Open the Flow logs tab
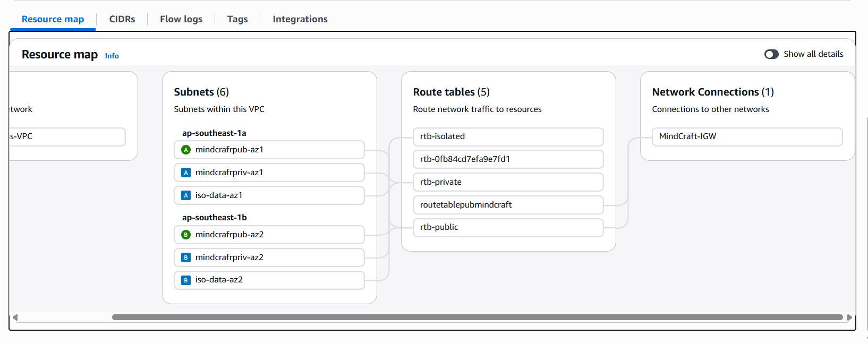The width and height of the screenshot is (868, 344). (181, 19)
